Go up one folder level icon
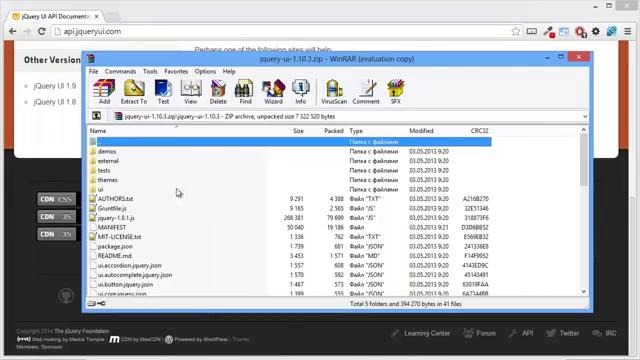640x360 pixels. tap(96, 116)
